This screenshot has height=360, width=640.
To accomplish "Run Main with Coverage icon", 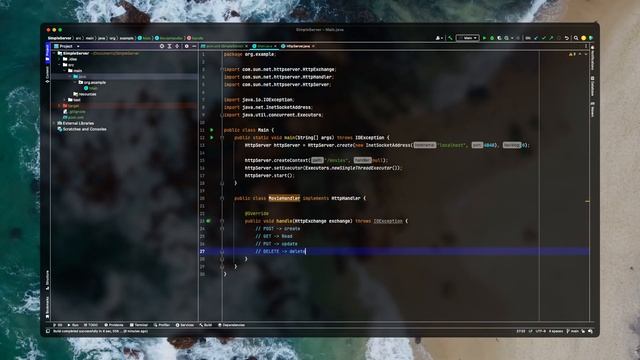I will (499, 38).
